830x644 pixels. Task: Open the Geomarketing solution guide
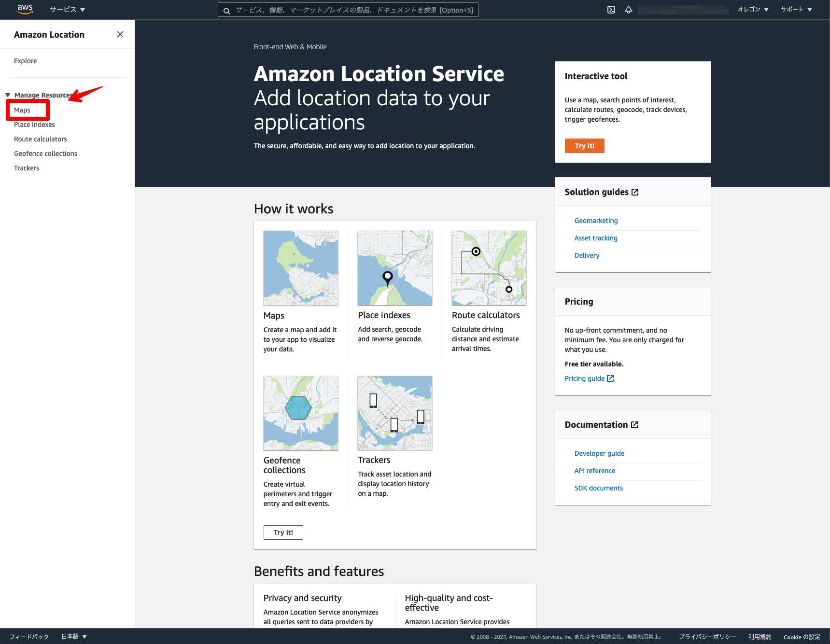[x=596, y=221]
